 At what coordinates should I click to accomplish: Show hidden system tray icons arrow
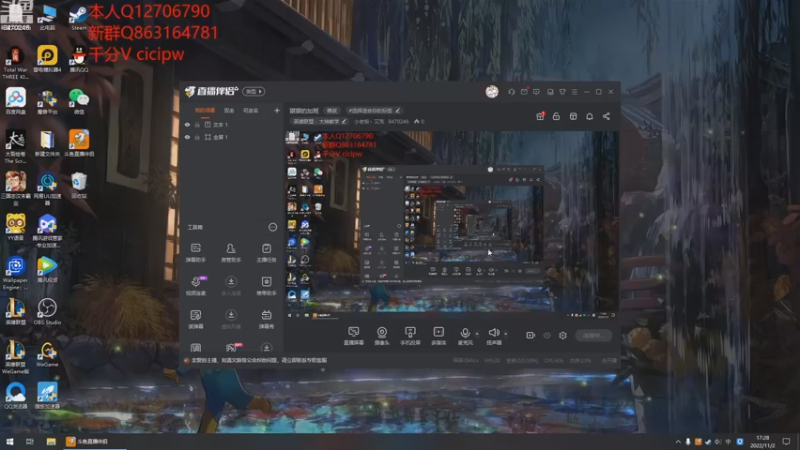click(678, 442)
